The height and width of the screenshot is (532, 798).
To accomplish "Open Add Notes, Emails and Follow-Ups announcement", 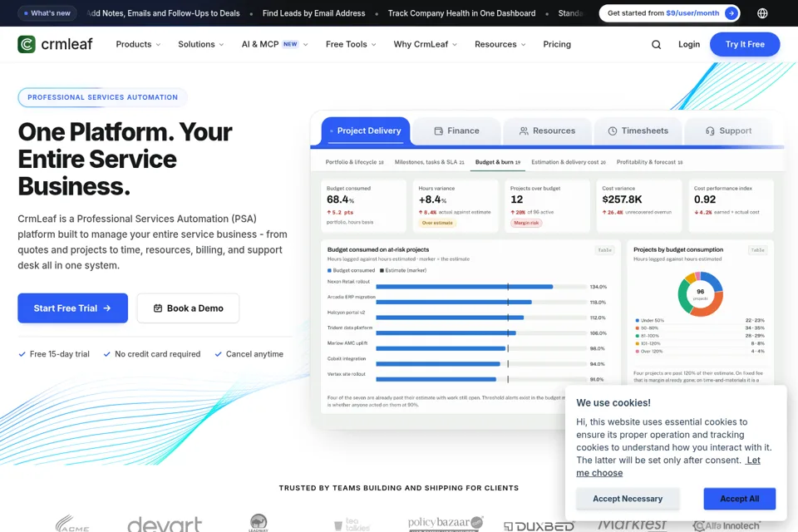I will [163, 13].
